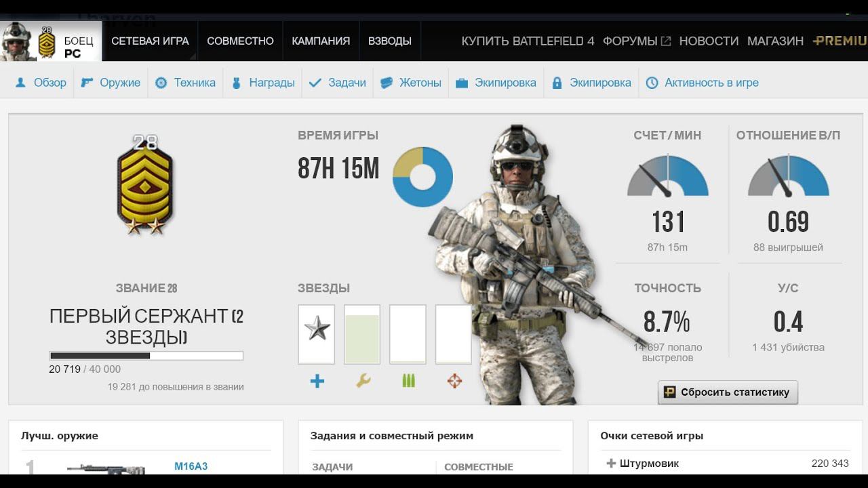The height and width of the screenshot is (488, 868).
Task: Click the СЧЕТ / МИН gauge
Action: [667, 176]
